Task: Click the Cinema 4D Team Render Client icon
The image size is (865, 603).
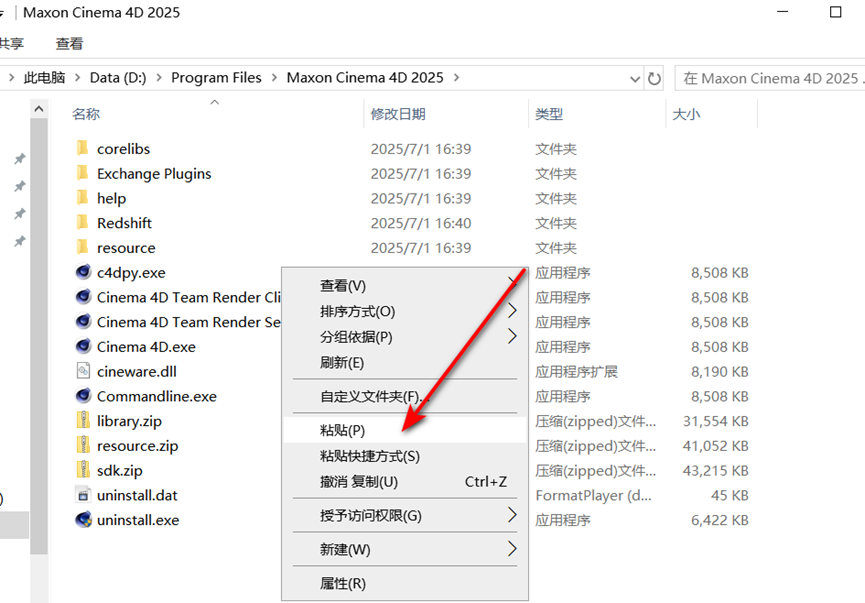Action: (x=83, y=297)
